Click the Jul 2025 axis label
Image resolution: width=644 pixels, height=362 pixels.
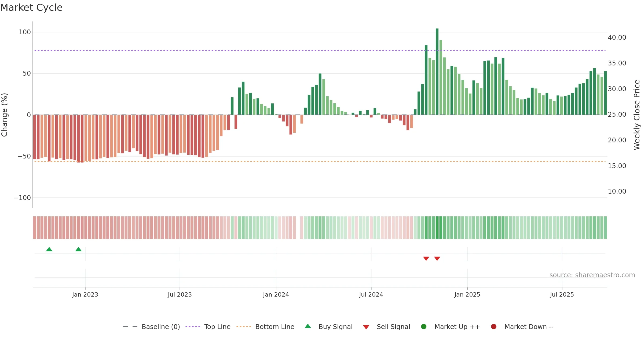tap(562, 295)
